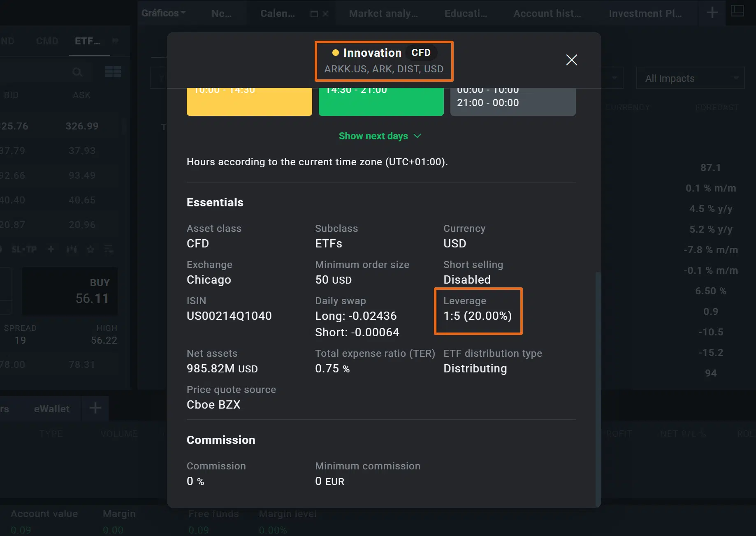The image size is (756, 536).
Task: Select the ISIN value US00214Q1040
Action: click(229, 316)
